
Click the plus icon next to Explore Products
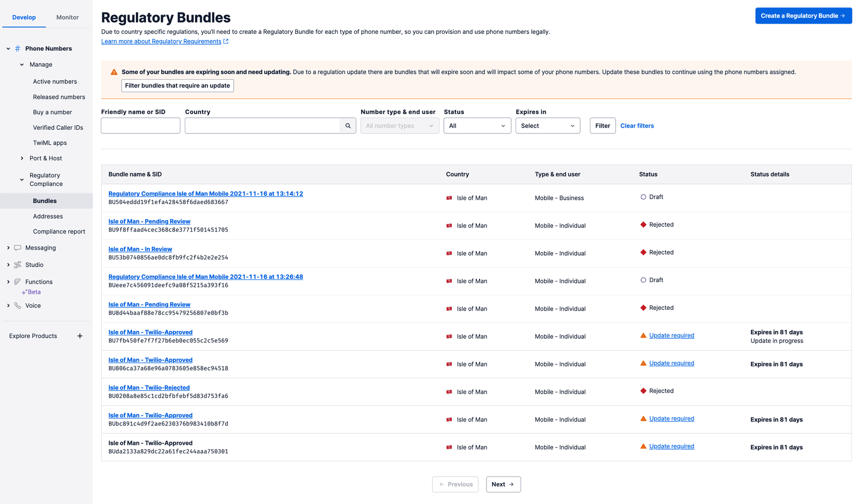click(x=80, y=335)
